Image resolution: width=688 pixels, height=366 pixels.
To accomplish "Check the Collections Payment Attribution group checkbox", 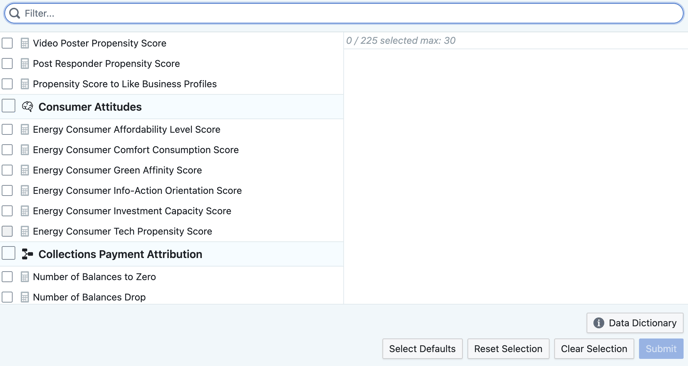I will coord(8,253).
